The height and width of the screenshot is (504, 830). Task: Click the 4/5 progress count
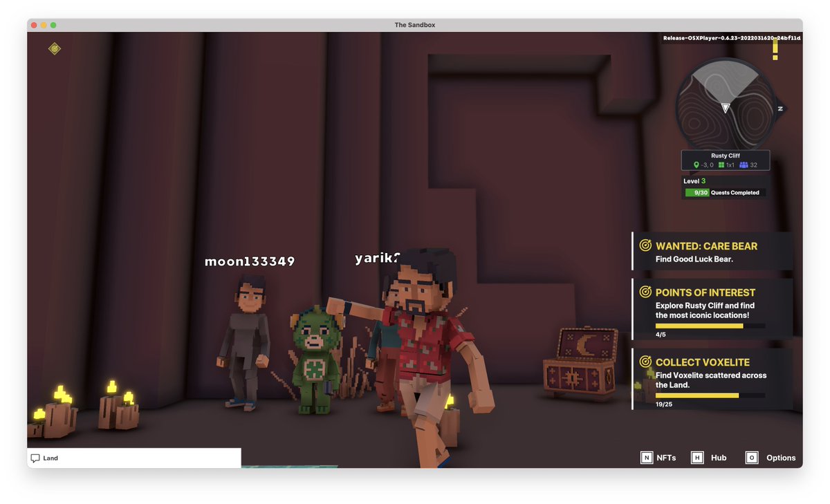click(661, 335)
